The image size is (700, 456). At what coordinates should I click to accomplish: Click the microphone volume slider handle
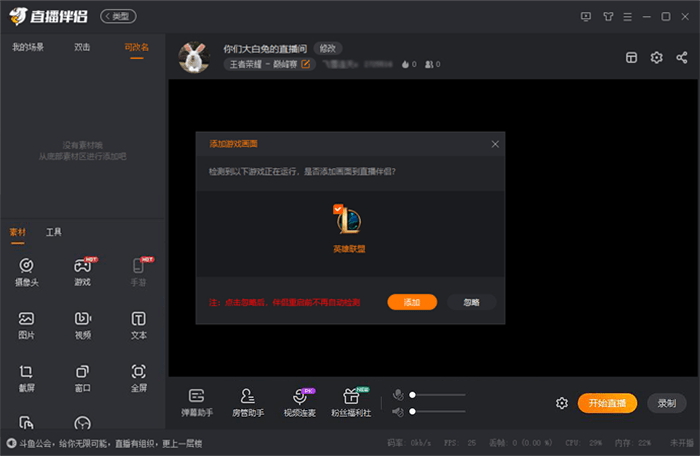412,395
